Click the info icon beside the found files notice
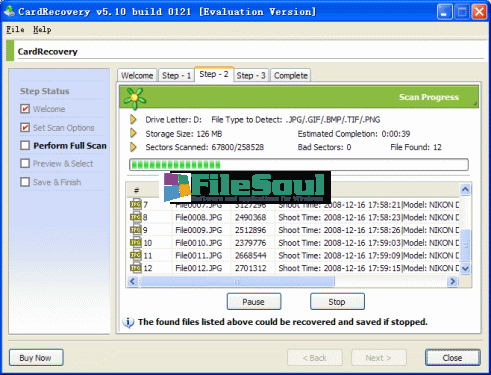491x375 pixels. (x=128, y=322)
